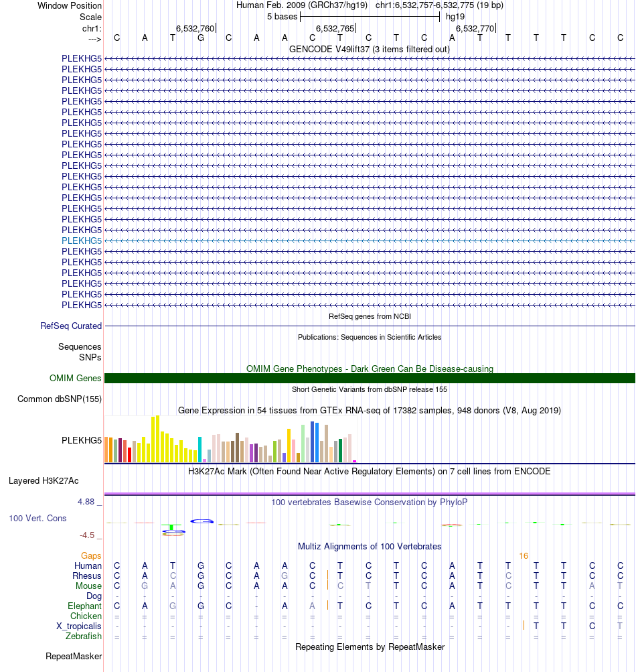Viewport: 636px width, 672px height.
Task: Click the 5 bases scale bar
Action: (370, 17)
